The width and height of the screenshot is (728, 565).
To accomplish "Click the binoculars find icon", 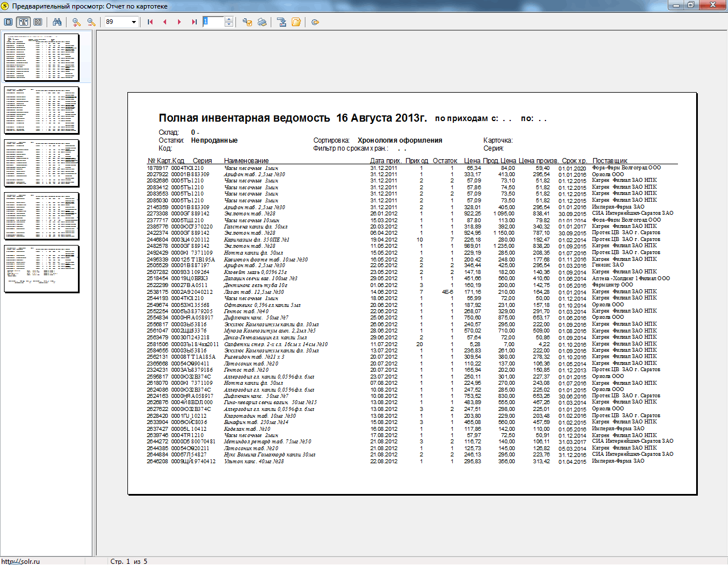I will (57, 22).
